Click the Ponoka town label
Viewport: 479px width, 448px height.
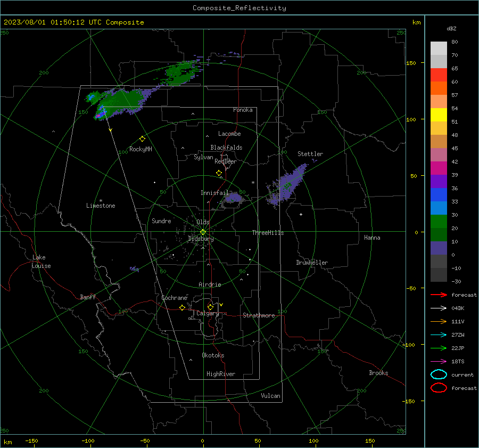pos(243,110)
